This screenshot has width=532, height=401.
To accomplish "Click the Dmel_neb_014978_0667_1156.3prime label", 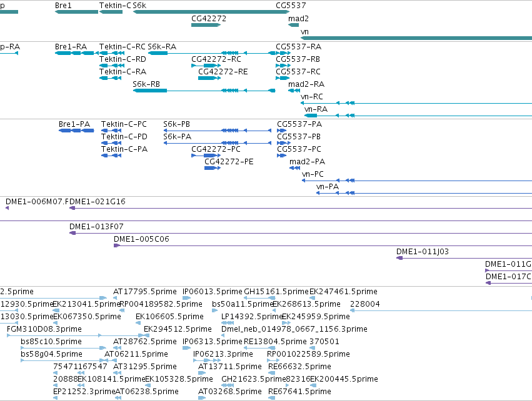I will pyautogui.click(x=294, y=329).
